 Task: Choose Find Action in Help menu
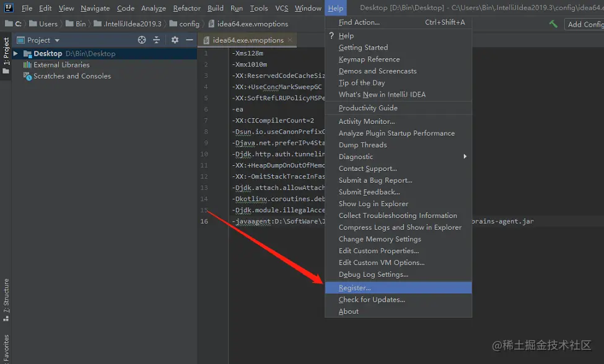tap(398, 22)
